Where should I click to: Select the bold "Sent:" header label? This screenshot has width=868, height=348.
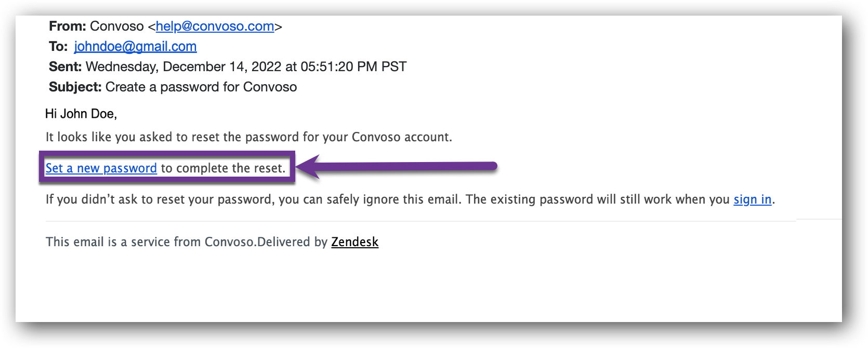pos(65,66)
